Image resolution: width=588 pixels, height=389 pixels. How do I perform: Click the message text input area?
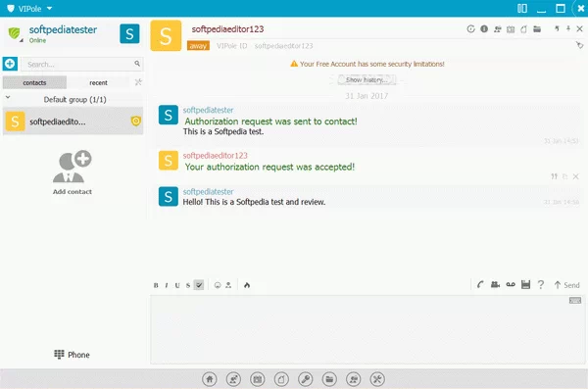tap(367, 329)
